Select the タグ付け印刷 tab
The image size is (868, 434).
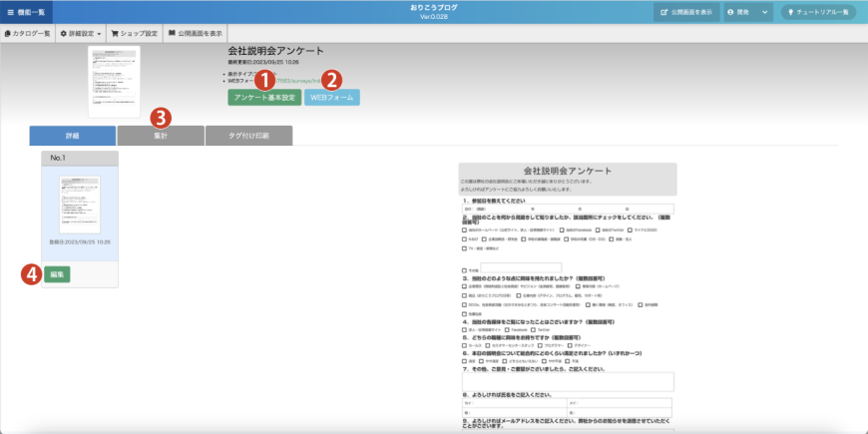tap(248, 137)
